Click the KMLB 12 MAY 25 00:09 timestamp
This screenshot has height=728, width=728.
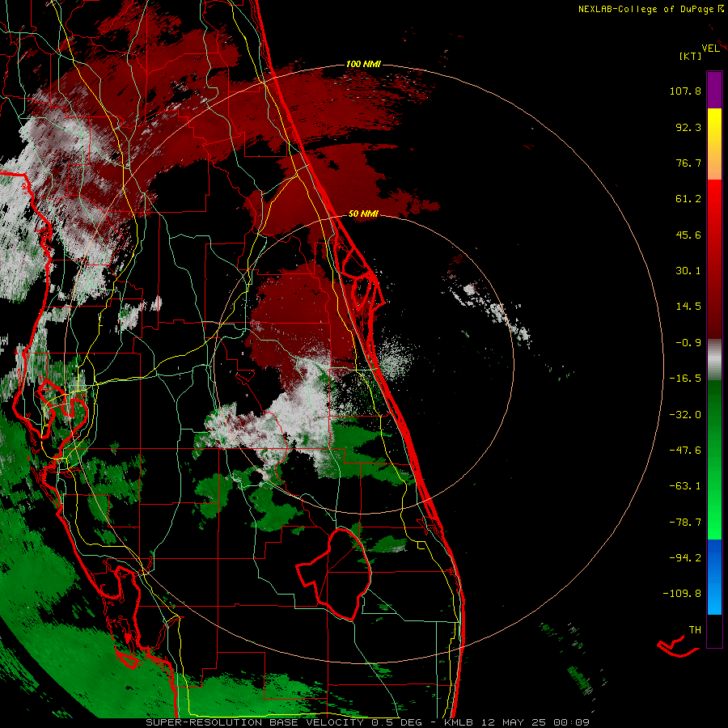tap(517, 722)
